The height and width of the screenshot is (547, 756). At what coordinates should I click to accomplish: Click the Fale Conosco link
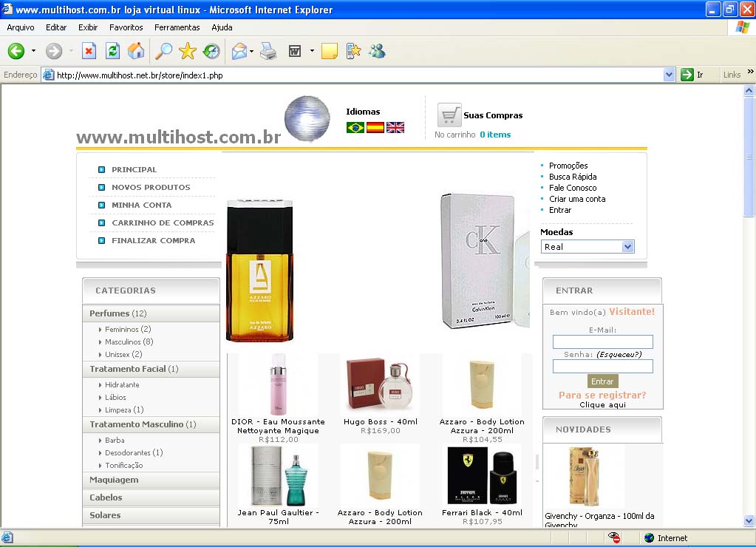coord(573,188)
